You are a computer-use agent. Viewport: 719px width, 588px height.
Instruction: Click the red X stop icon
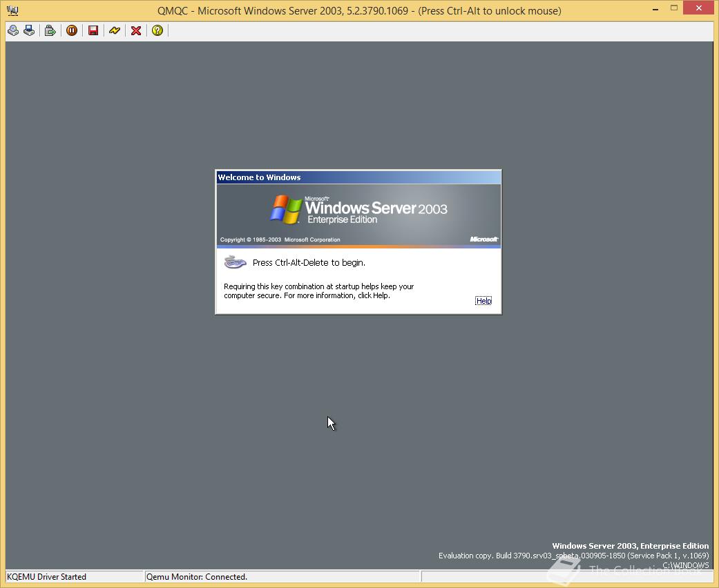click(x=136, y=30)
